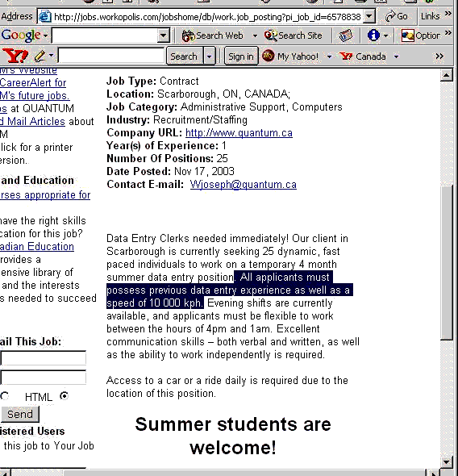The image size is (458, 476).
Task: Open the Yahoo Canada dropdown arrow
Action: [396, 56]
